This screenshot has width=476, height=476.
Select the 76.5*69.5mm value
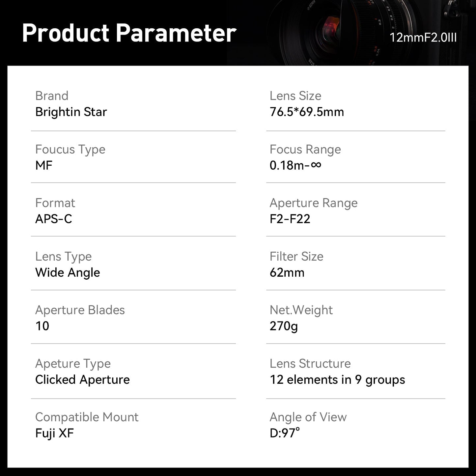[x=307, y=112]
